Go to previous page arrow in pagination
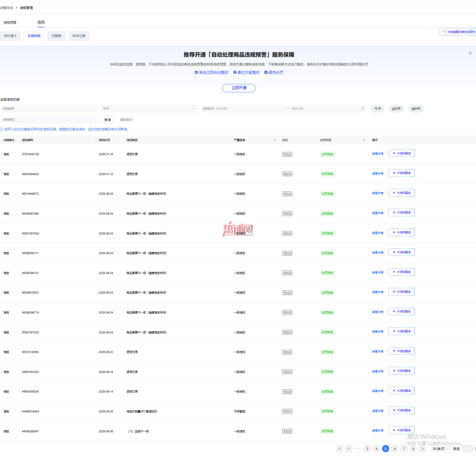The width and height of the screenshot is (476, 458). coord(339,449)
